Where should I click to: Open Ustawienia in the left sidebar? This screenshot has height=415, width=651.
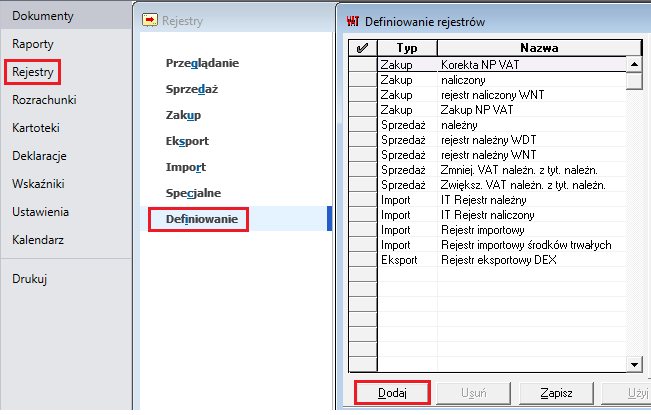point(40,212)
